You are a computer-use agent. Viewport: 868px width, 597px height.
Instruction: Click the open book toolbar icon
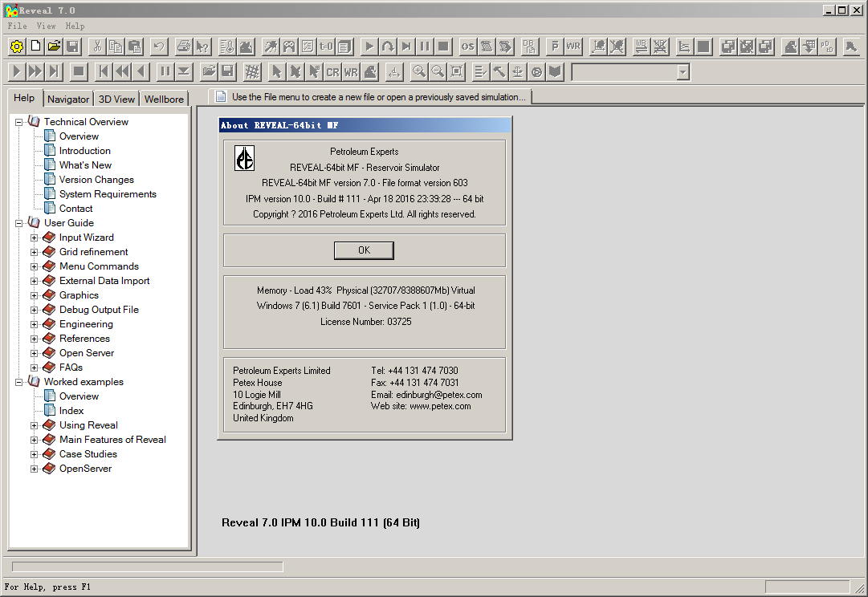pyautogui.click(x=555, y=71)
